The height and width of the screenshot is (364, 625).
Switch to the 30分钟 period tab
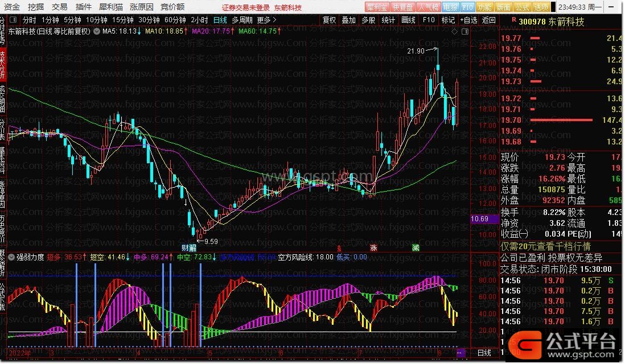click(149, 20)
